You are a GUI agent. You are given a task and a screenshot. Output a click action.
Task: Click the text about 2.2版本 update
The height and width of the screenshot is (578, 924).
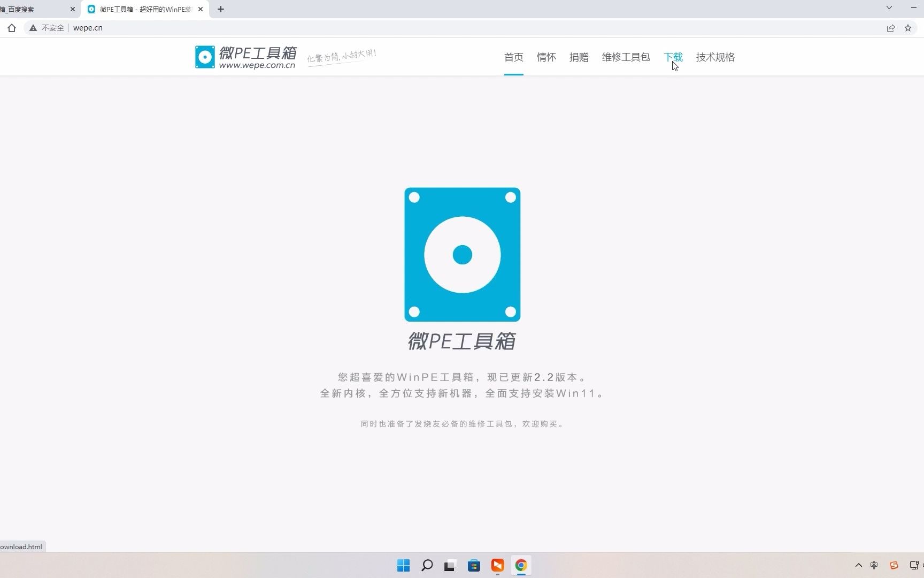(x=463, y=377)
